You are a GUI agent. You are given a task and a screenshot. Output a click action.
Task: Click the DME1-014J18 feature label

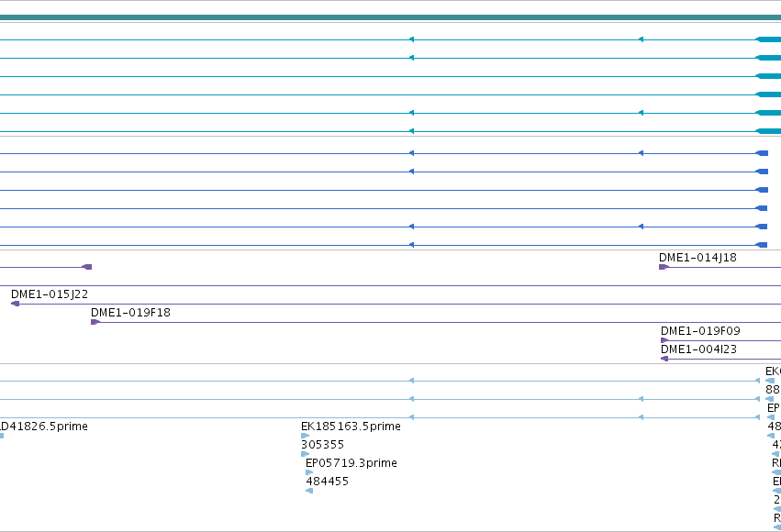click(697, 258)
